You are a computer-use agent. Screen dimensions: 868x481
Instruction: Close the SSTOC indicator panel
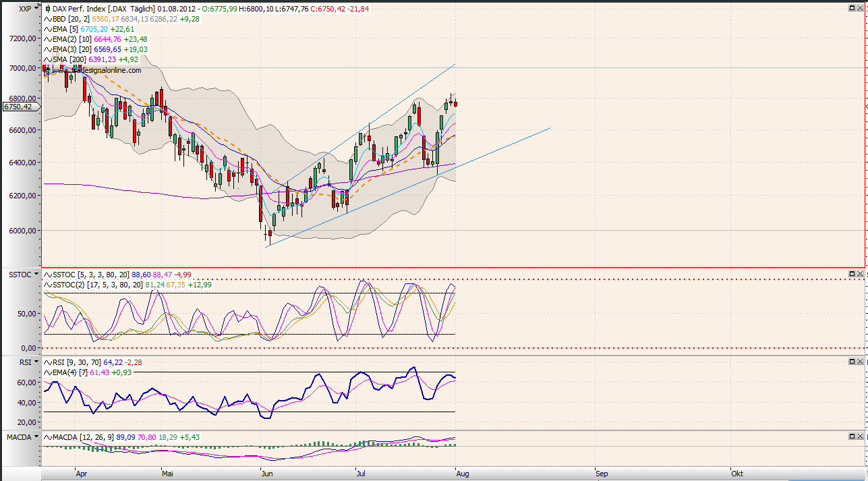tap(861, 274)
